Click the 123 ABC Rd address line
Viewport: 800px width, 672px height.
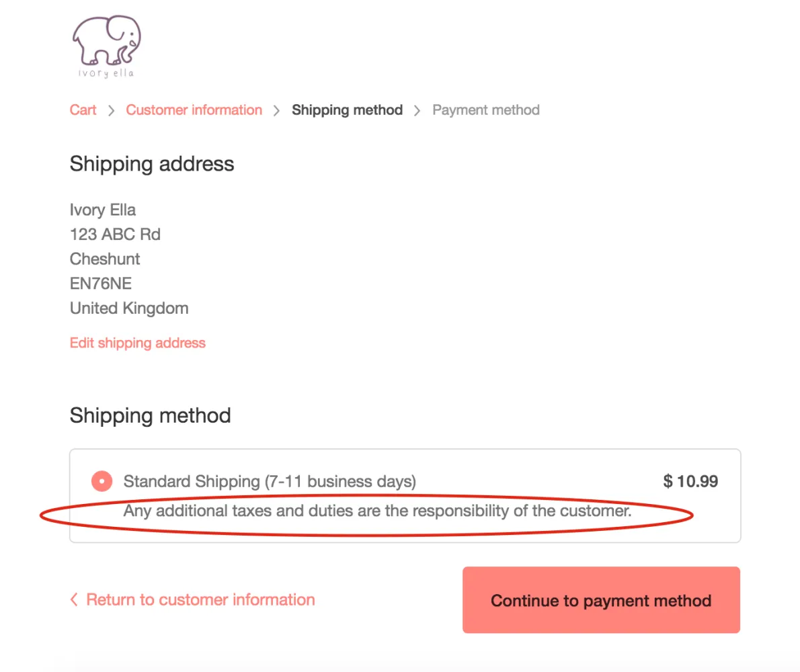[115, 235]
